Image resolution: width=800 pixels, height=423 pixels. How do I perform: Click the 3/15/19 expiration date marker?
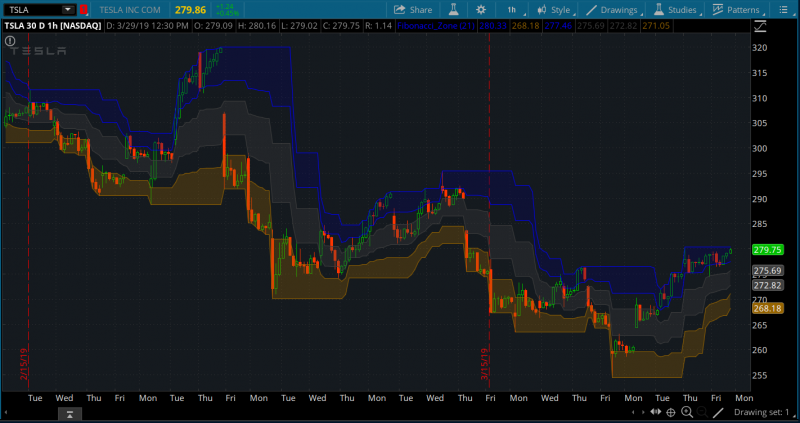(x=484, y=364)
